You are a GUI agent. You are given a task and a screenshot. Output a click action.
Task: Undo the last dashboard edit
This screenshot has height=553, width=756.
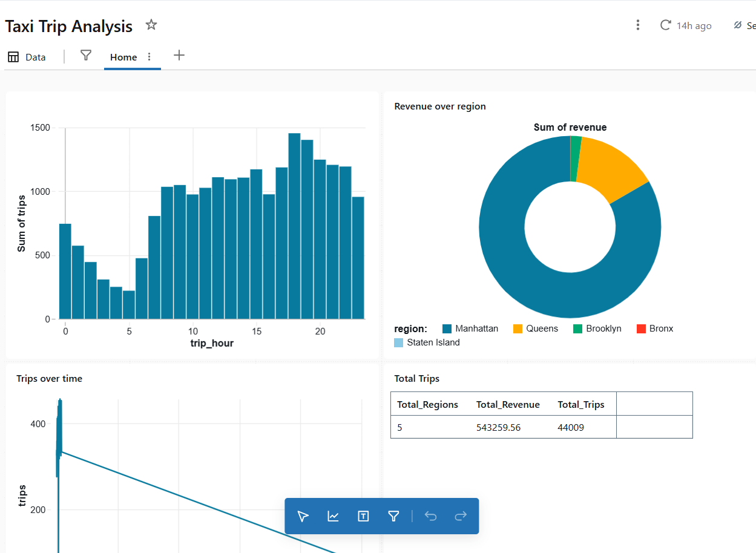(x=430, y=516)
